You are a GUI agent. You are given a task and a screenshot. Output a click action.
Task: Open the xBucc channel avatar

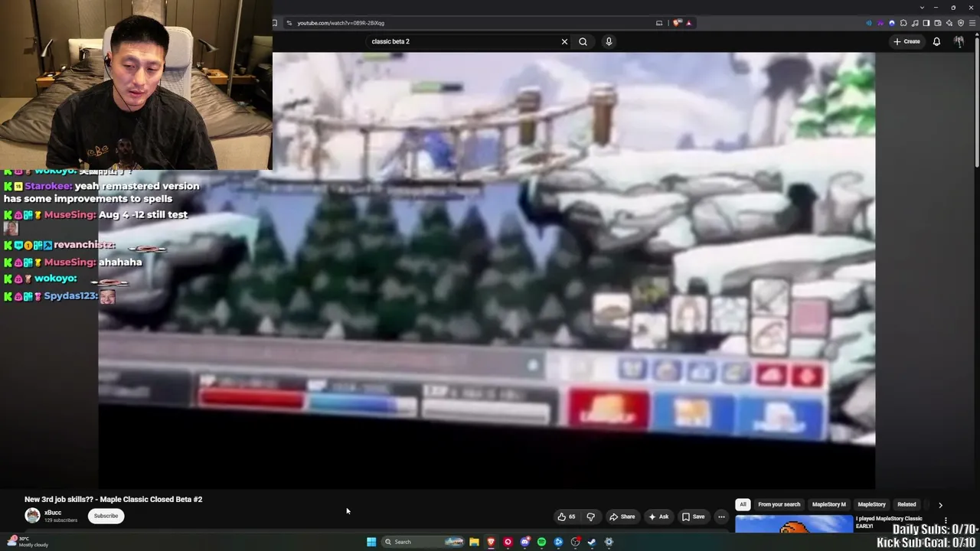click(32, 516)
